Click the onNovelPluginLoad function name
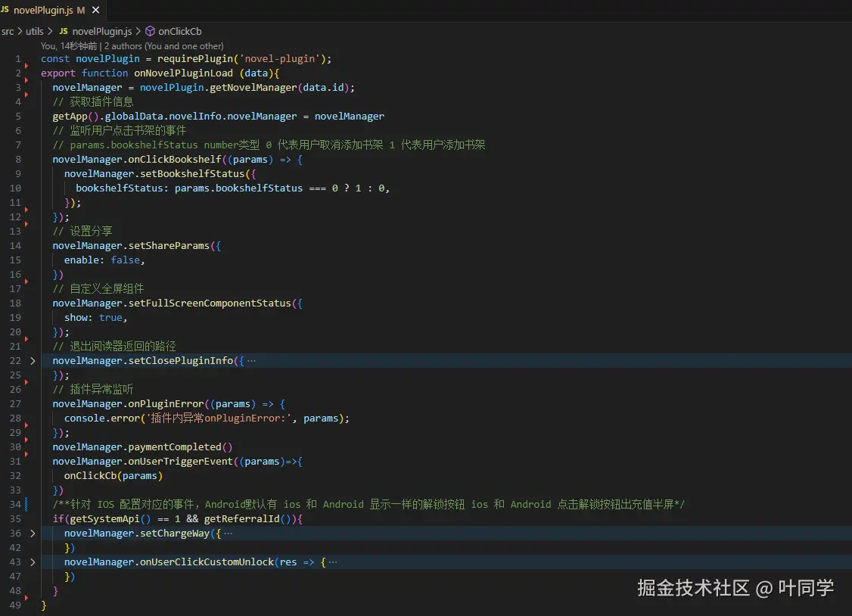The image size is (852, 616). [x=183, y=73]
